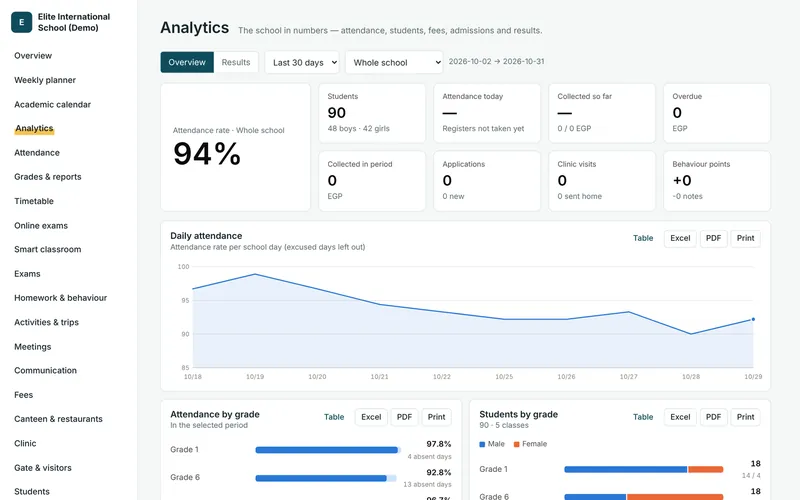Click the Collected so far card
This screenshot has height=500, width=800.
point(602,113)
